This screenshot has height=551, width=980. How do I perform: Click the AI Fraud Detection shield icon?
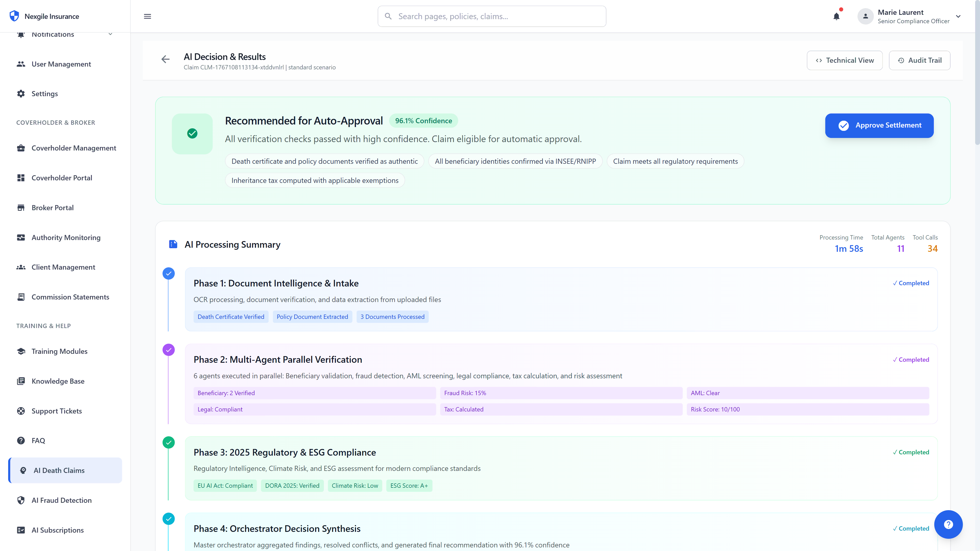point(21,500)
